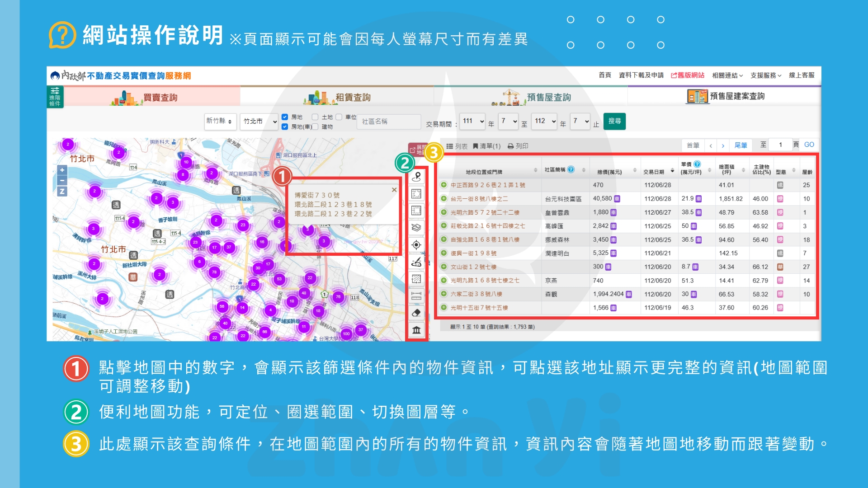Select the draw-on-map pencil tool
868x488 pixels.
[x=416, y=262]
